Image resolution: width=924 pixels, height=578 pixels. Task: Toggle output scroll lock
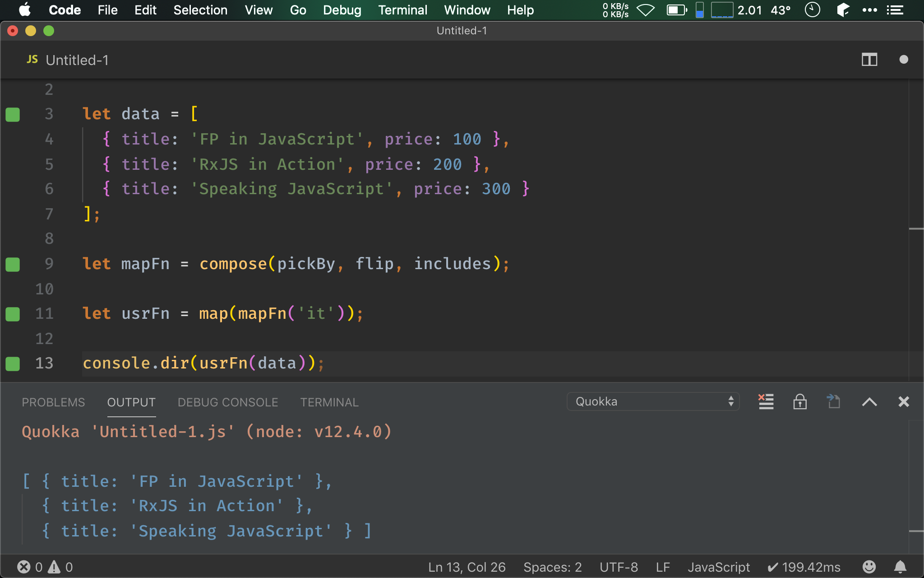[800, 401]
